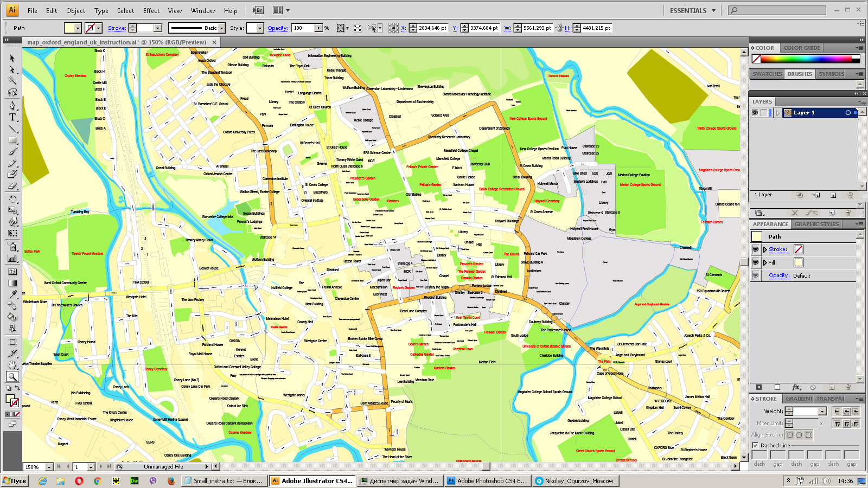Image resolution: width=868 pixels, height=488 pixels.
Task: Select the Zoom magnifier tool
Action: [x=12, y=376]
